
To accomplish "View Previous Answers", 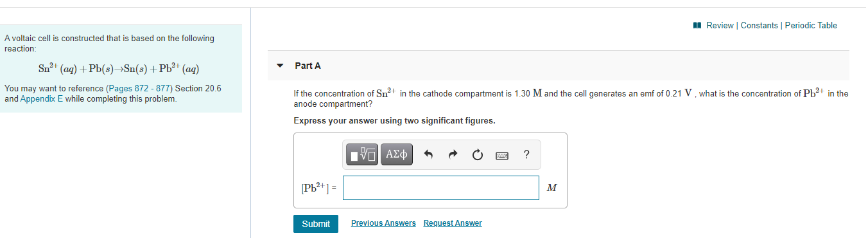I will click(x=383, y=223).
